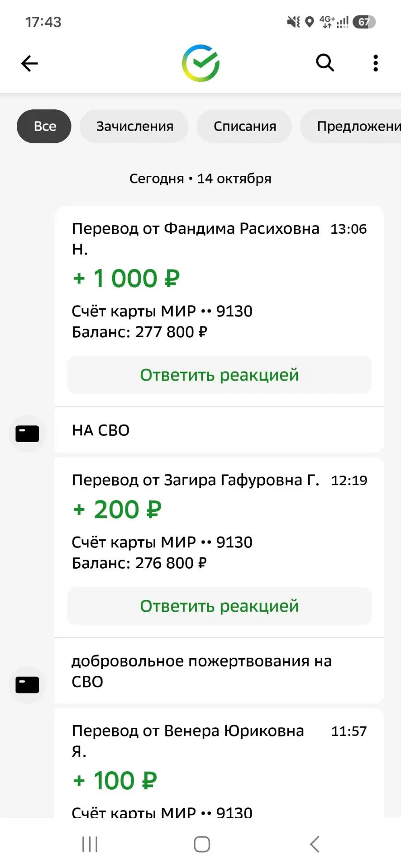Select the Предложения filter chip
This screenshot has width=401, height=868.
[x=351, y=126]
